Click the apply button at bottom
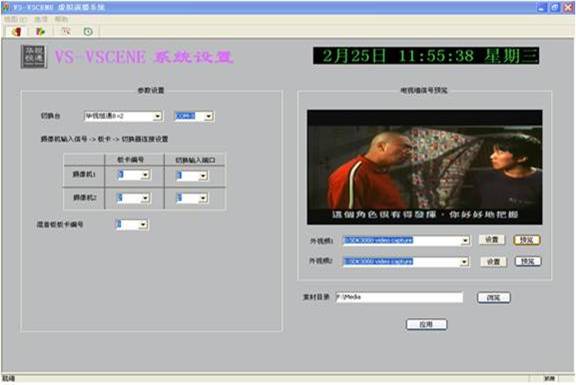 point(426,324)
